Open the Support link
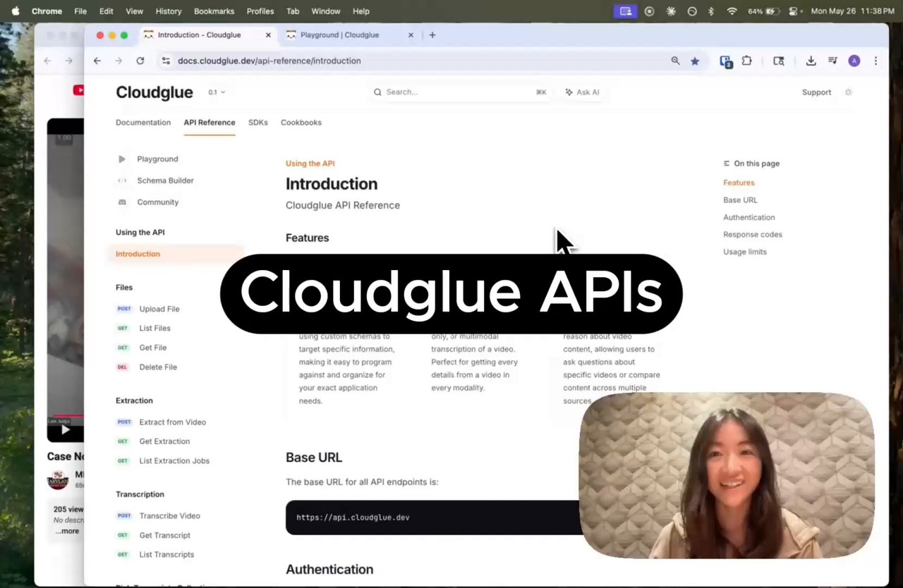Screen dimensions: 903x588 point(816,92)
